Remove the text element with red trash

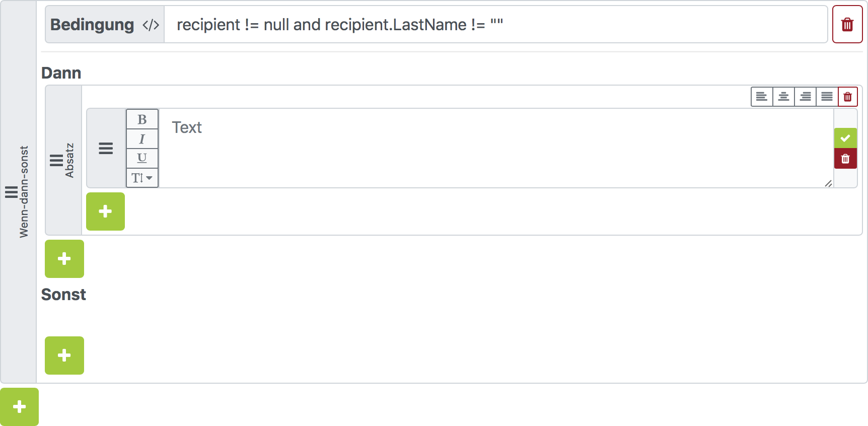tap(845, 159)
